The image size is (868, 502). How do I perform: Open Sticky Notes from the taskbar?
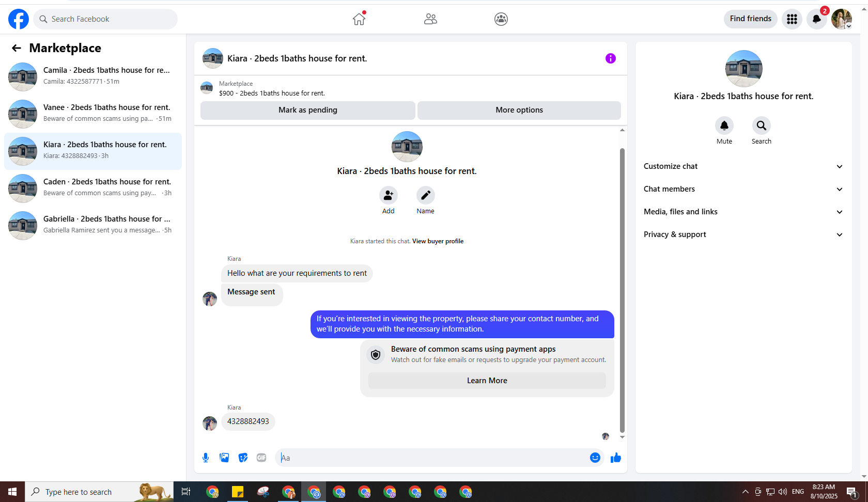pyautogui.click(x=238, y=492)
